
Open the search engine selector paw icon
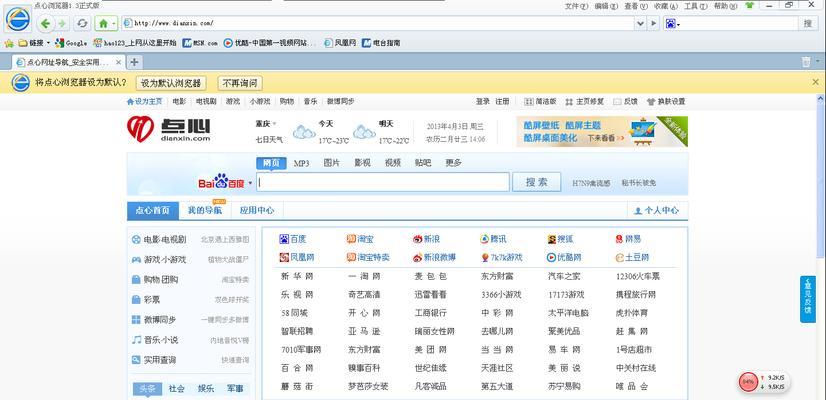[672, 24]
